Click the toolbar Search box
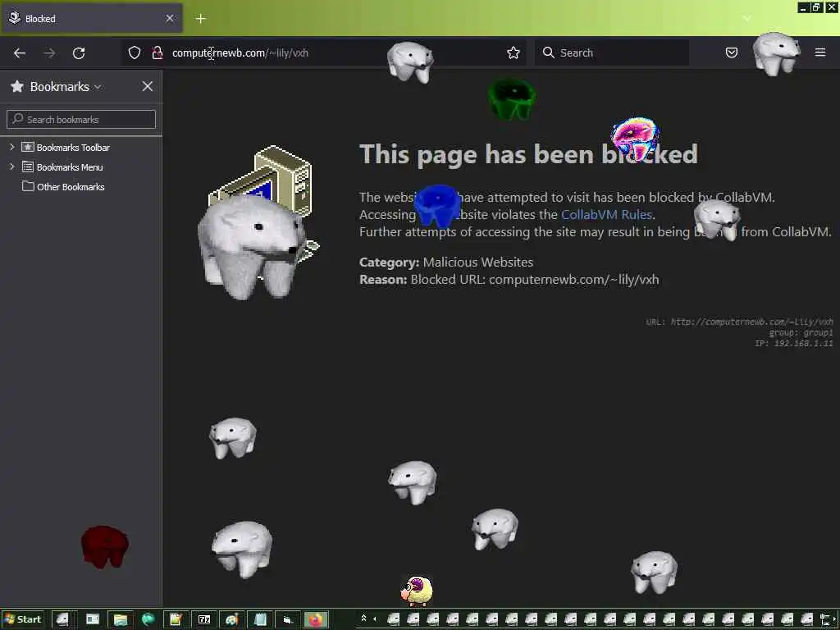The image size is (840, 630). click(612, 52)
